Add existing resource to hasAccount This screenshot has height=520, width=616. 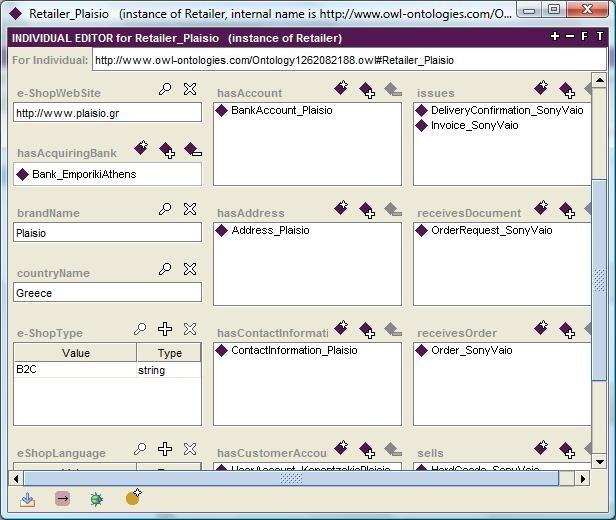(367, 90)
